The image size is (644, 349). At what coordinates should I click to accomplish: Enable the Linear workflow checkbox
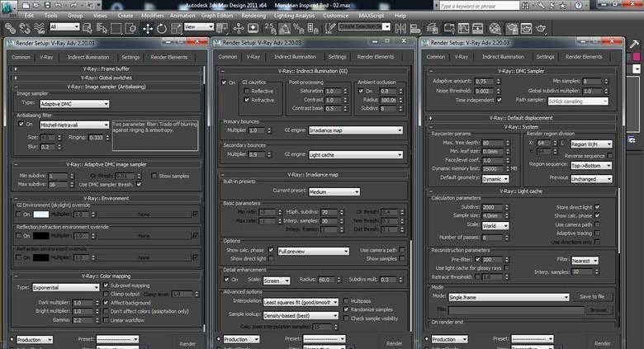106,320
